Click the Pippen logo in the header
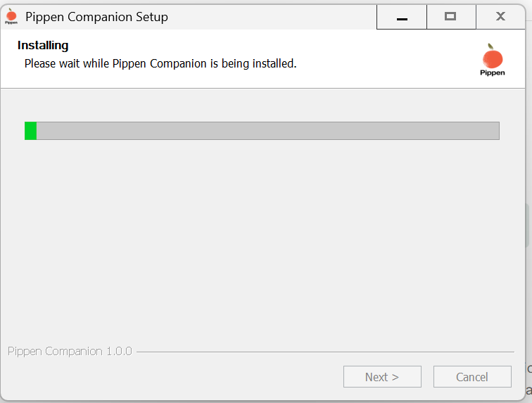The height and width of the screenshot is (403, 532). [493, 56]
